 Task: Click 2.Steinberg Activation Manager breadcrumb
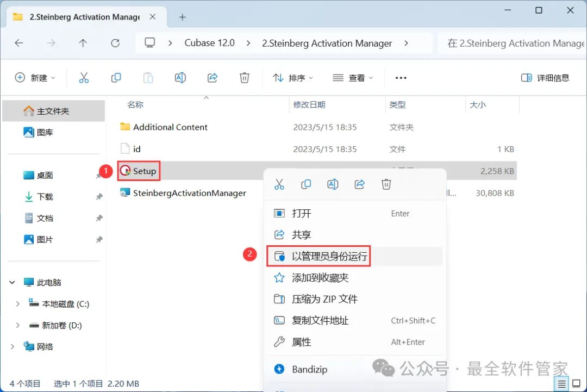327,43
